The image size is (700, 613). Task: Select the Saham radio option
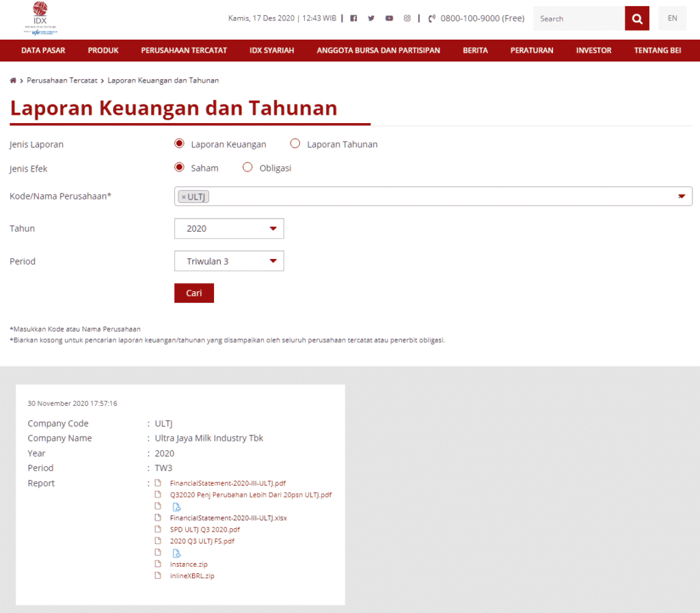pyautogui.click(x=178, y=167)
